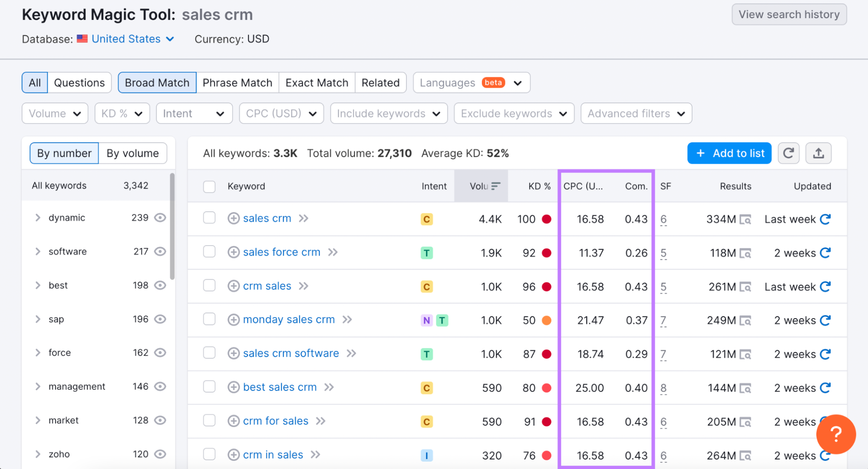Open the Volume filter dropdown
The height and width of the screenshot is (469, 868).
coord(55,113)
